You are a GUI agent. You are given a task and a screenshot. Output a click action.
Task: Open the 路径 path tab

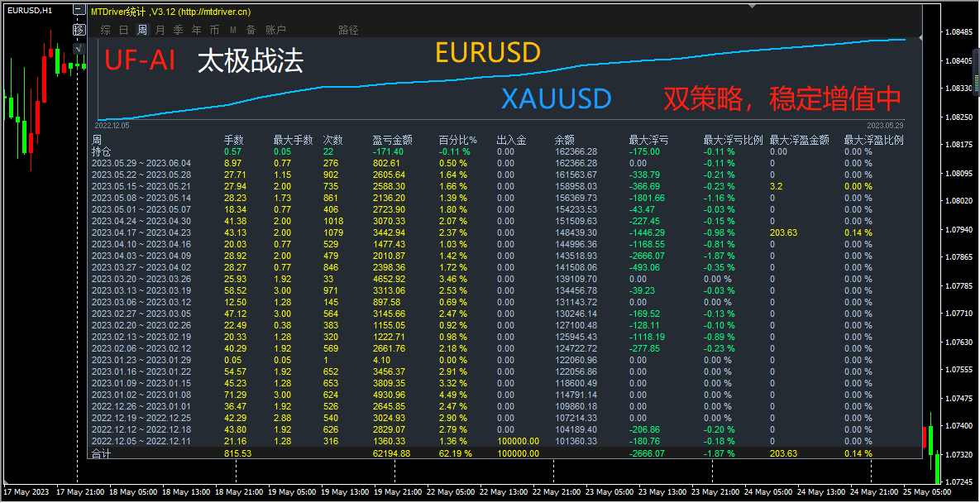(x=348, y=29)
